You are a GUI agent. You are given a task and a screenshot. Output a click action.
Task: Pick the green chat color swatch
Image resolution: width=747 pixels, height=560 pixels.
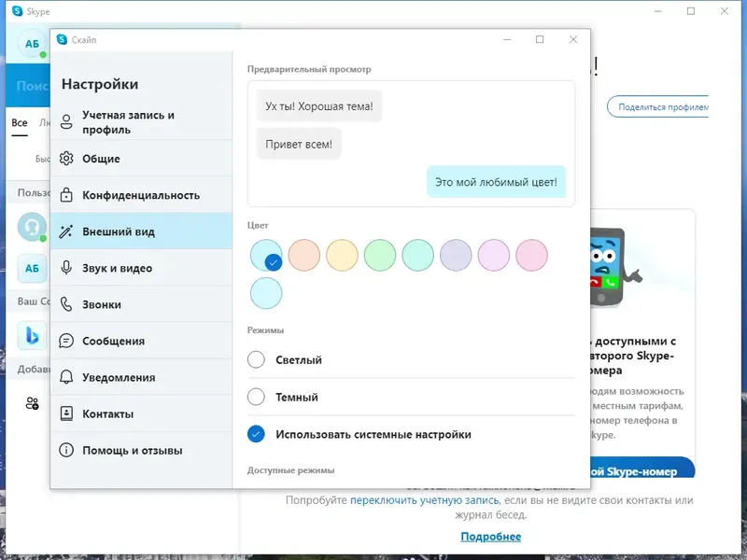coord(380,256)
